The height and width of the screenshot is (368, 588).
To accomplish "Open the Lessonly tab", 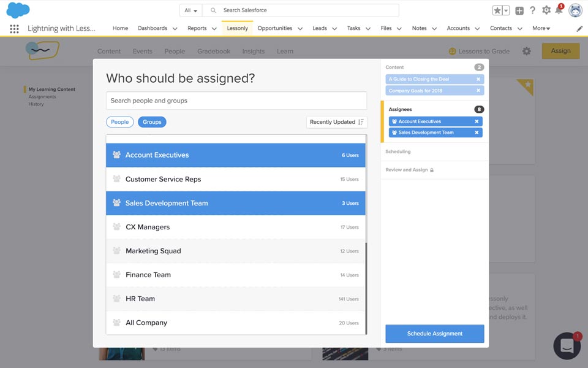I will (x=238, y=28).
